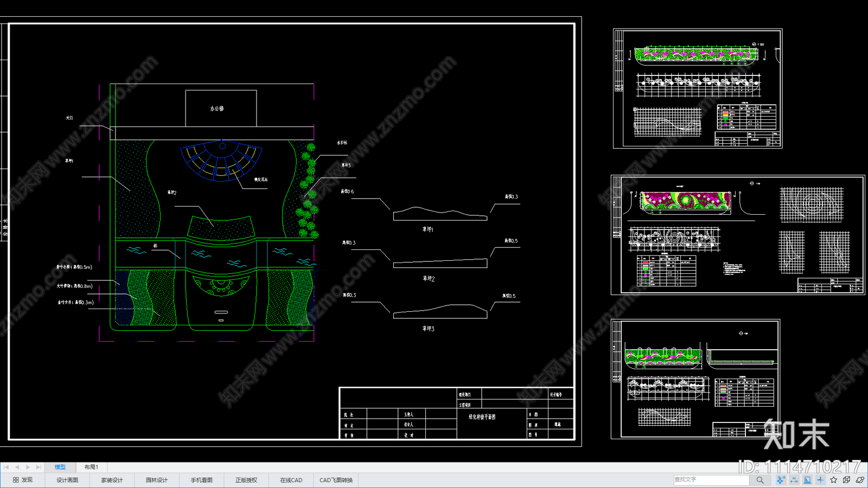The image size is (868, 488).
Task: Open the 发现 button
Action: 23,480
